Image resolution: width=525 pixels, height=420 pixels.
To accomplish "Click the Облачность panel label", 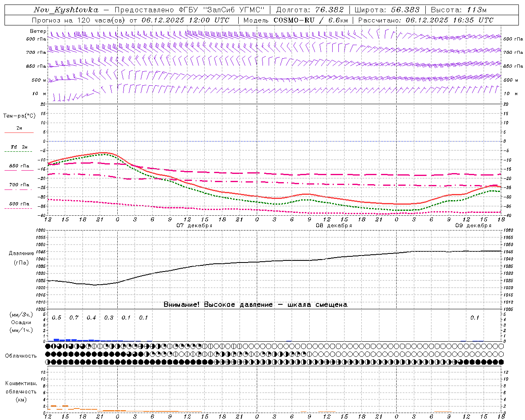I will pos(21,356).
